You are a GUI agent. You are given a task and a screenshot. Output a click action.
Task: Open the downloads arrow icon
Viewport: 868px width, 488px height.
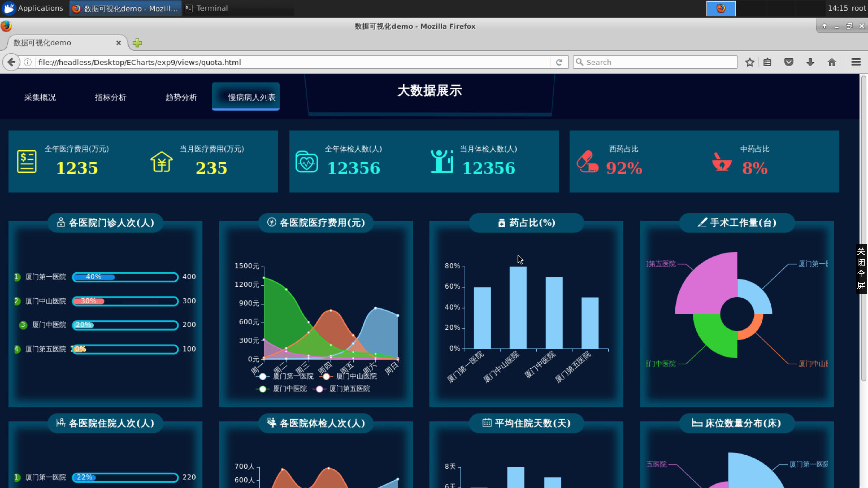coord(810,62)
